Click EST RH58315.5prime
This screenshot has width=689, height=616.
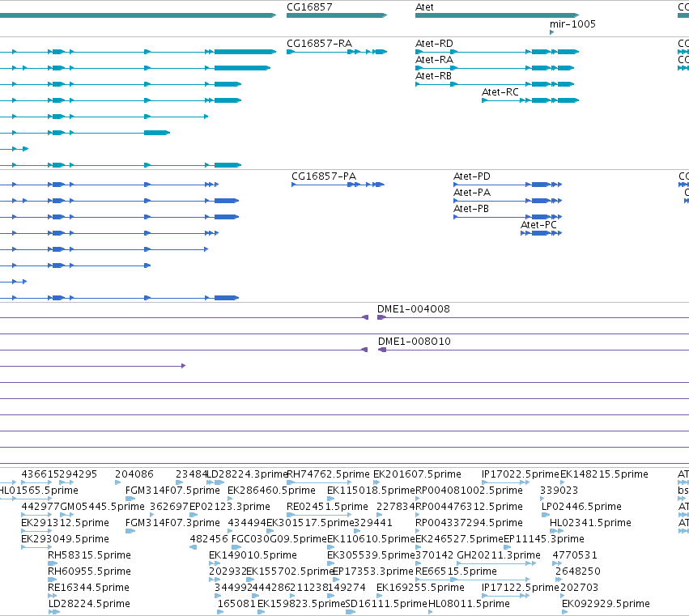[x=89, y=555]
